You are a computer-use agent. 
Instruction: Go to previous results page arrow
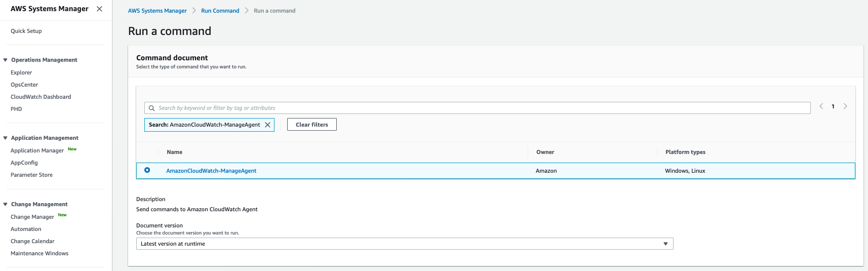(x=821, y=106)
